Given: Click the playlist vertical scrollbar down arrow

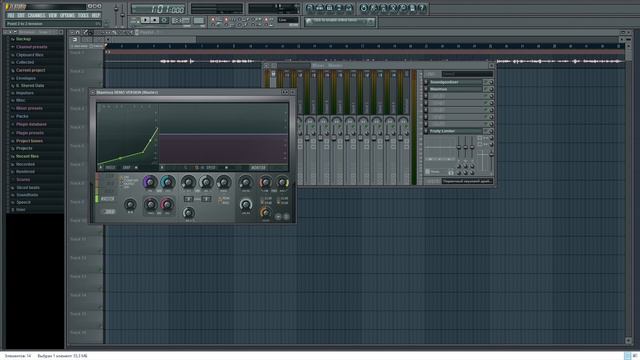Looking at the screenshot, I should tap(629, 340).
